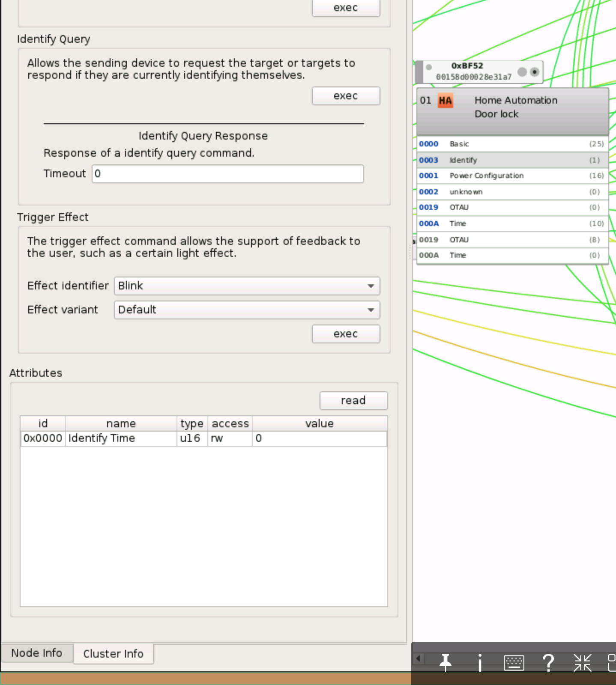The height and width of the screenshot is (685, 616).
Task: Click the collapse arrows fullscreen-exit icon
Action: (x=582, y=662)
